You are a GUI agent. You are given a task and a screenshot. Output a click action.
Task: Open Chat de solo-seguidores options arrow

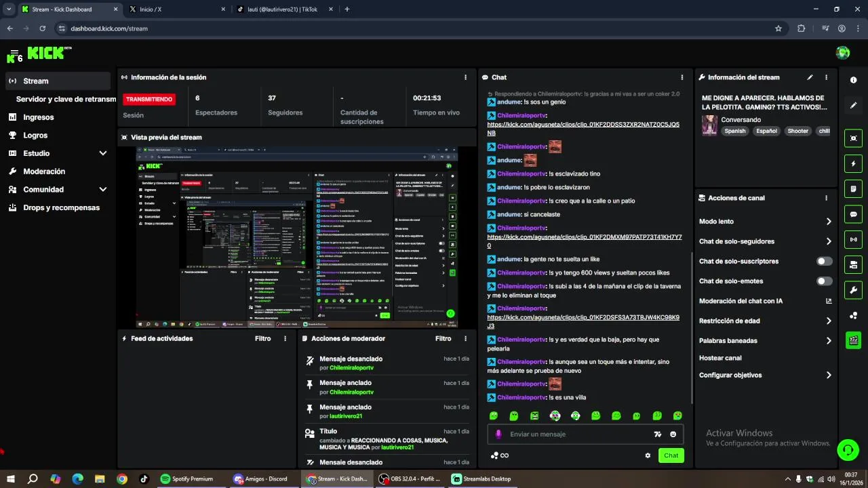pos(829,241)
